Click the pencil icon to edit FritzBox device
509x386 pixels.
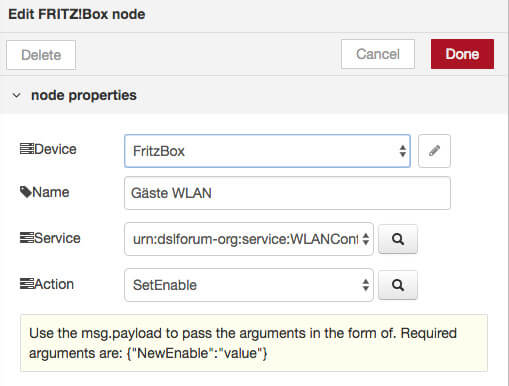(434, 151)
